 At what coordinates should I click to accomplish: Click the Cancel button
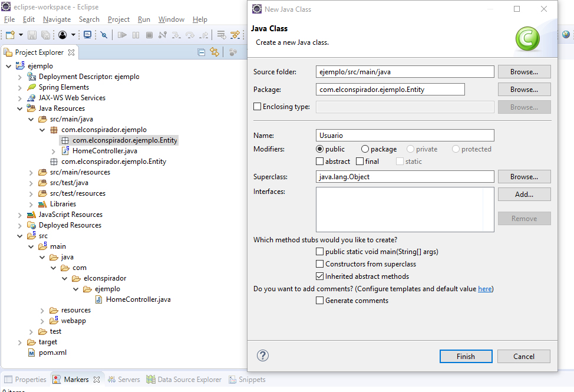pyautogui.click(x=523, y=357)
